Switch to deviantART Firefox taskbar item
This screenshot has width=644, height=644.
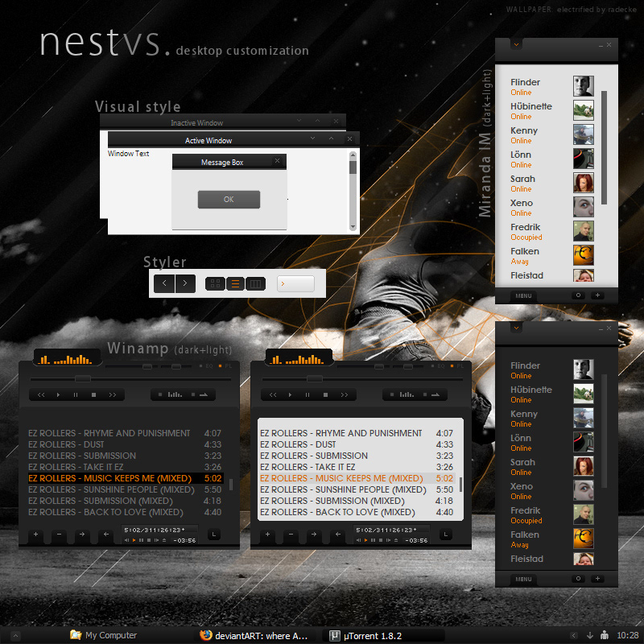coord(254,635)
